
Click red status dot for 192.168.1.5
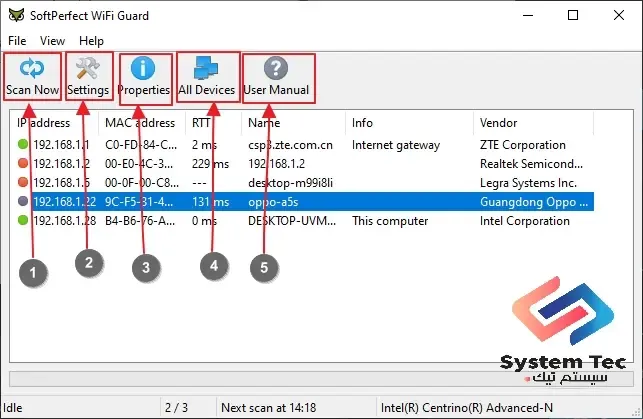click(23, 182)
